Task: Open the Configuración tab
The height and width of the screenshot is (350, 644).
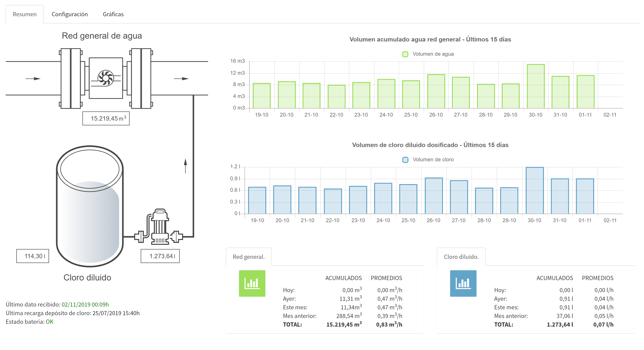Action: [x=70, y=14]
